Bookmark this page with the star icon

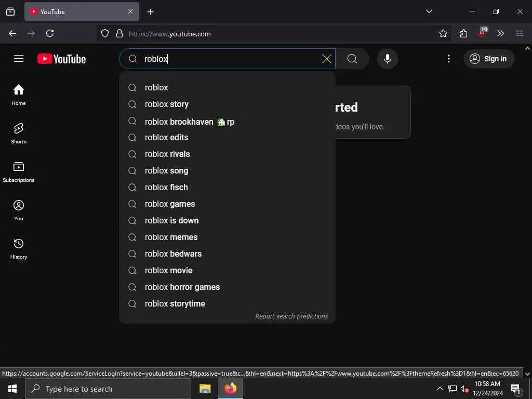pos(443,33)
